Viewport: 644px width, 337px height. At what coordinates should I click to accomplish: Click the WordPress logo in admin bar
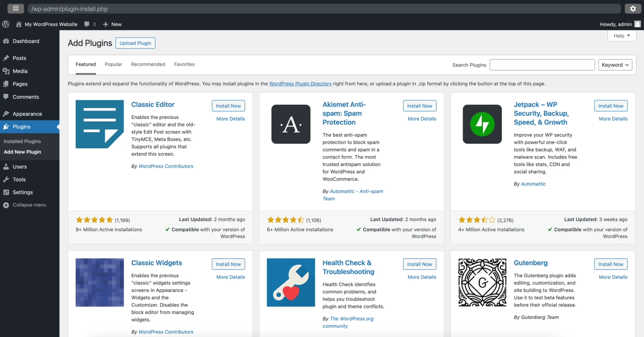[x=6, y=24]
